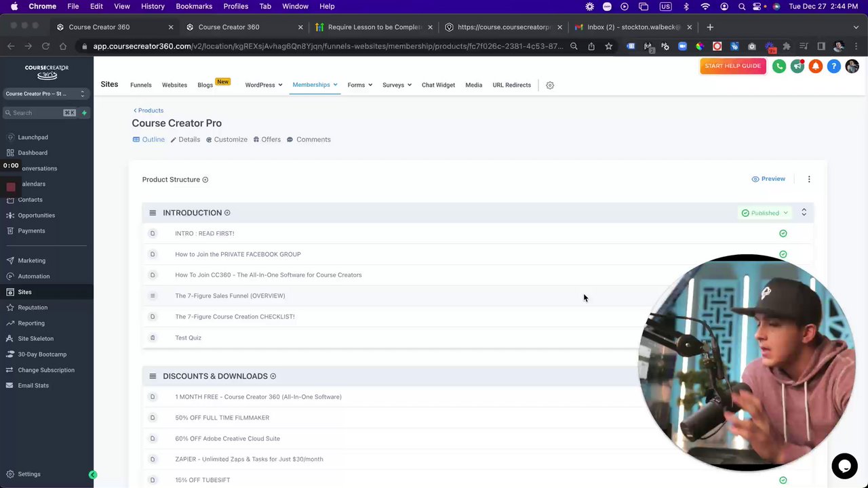868x488 pixels.
Task: Go to Contacts in the sidebar
Action: tap(30, 199)
